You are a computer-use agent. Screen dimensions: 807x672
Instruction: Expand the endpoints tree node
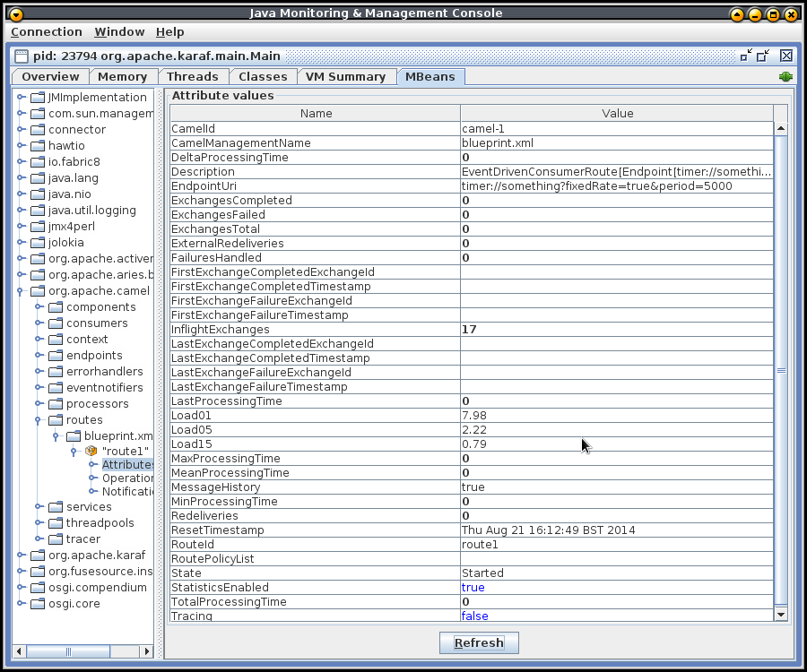click(39, 356)
